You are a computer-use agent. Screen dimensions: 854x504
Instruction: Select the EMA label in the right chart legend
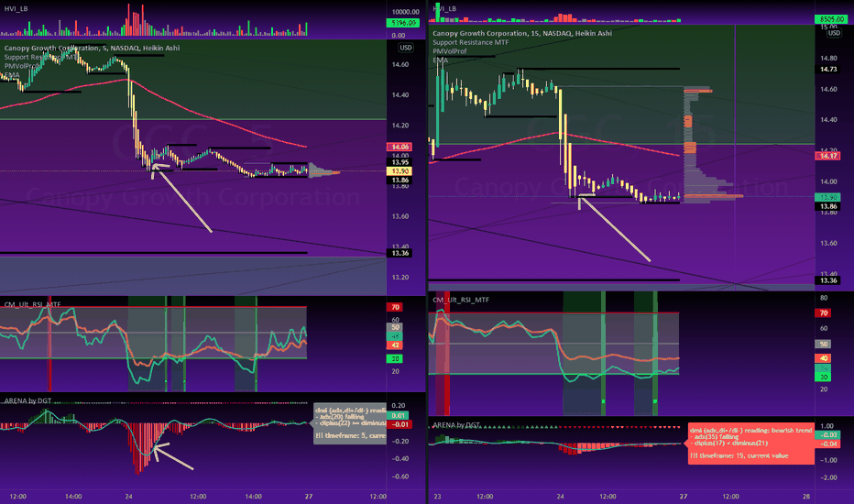click(440, 60)
